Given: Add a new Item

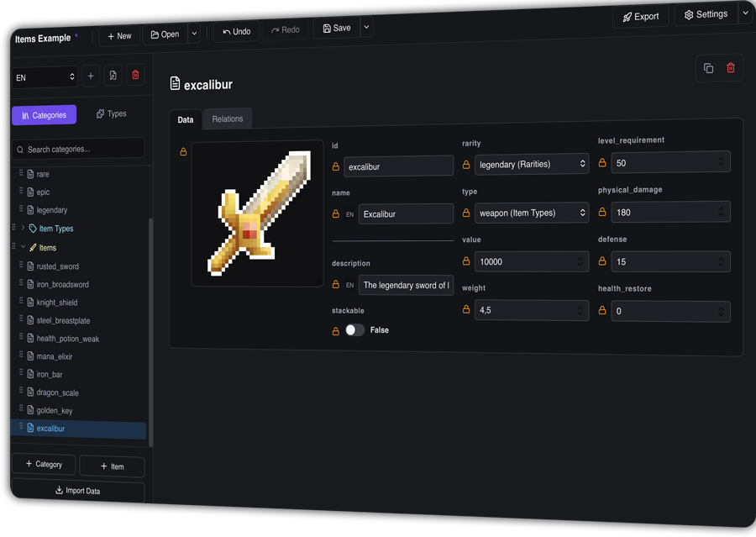Looking at the screenshot, I should coord(112,466).
